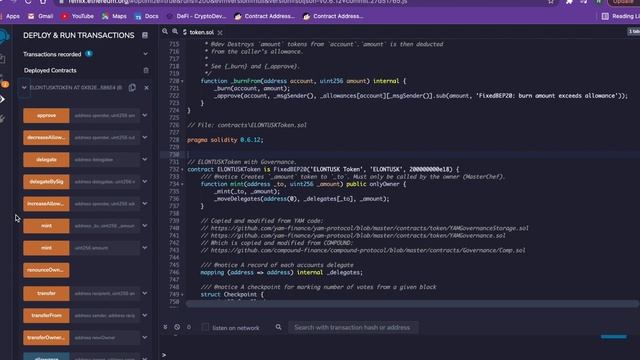Run the transfer function

click(46, 293)
